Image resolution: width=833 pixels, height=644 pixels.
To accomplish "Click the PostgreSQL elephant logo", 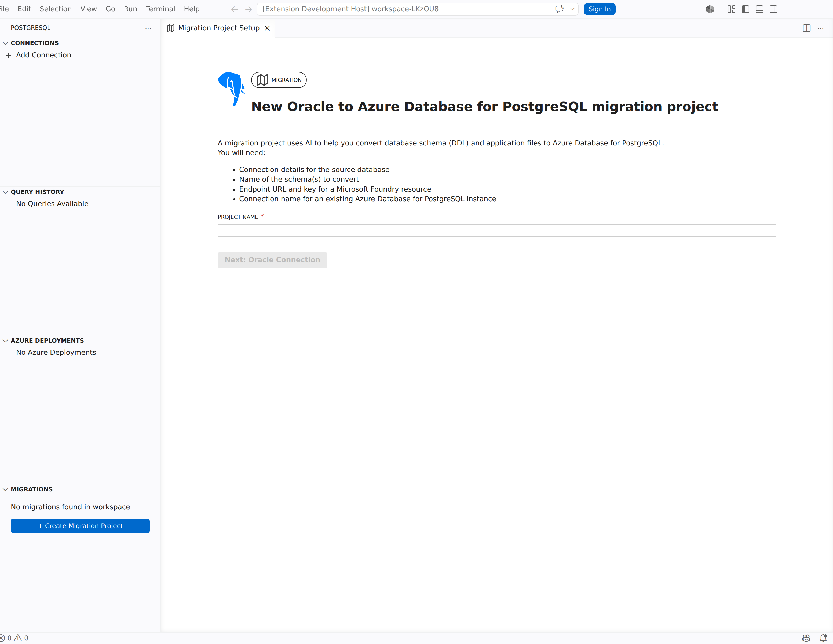I will tap(232, 89).
